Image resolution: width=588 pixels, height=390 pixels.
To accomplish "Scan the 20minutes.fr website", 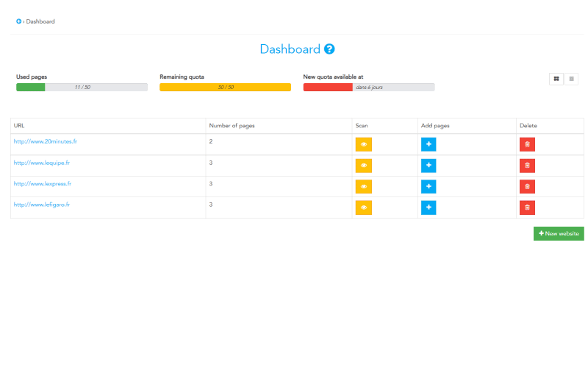I will (x=364, y=144).
